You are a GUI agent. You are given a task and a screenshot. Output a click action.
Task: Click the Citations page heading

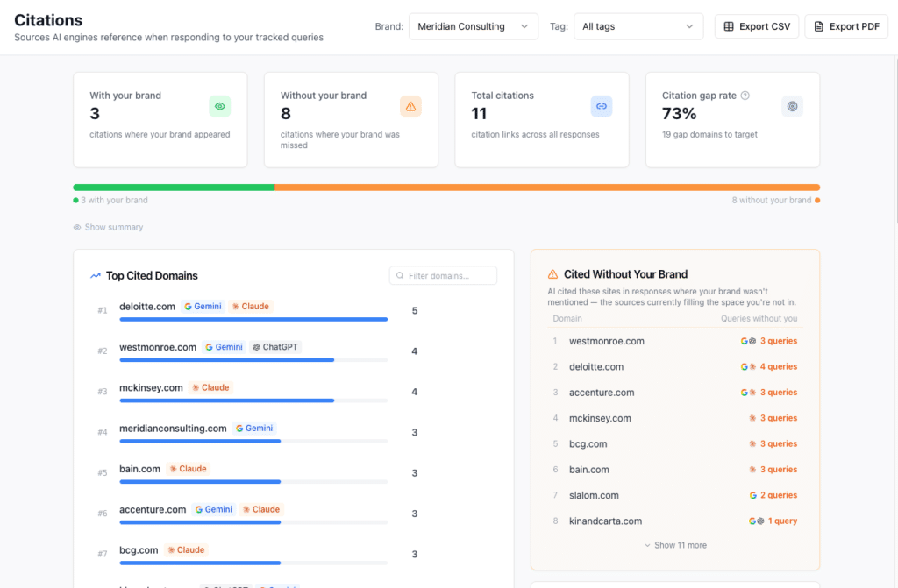coord(48,20)
